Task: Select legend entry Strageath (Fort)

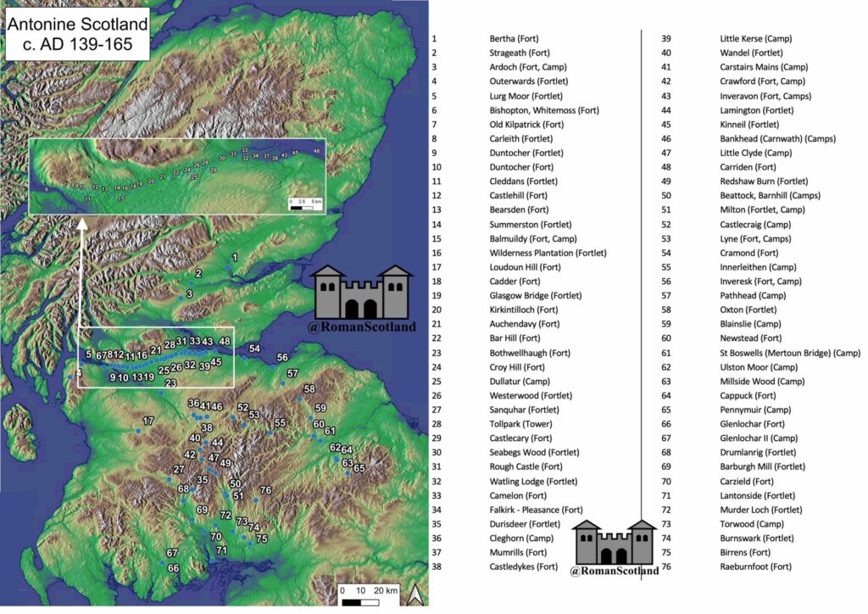Action: coord(520,53)
